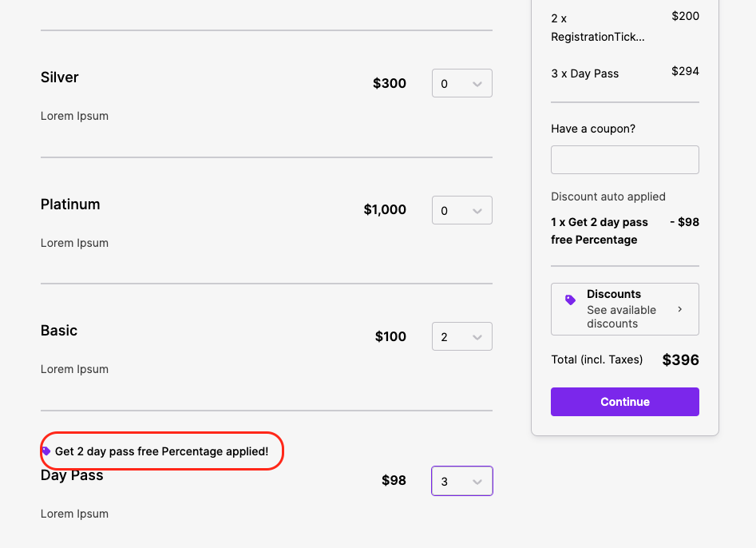Click the coupon code input field

pyautogui.click(x=624, y=160)
